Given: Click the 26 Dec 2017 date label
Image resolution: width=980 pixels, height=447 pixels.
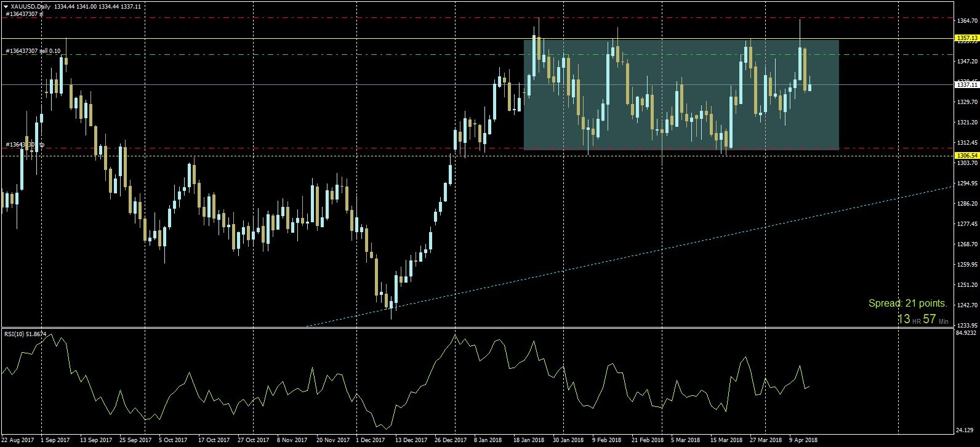Looking at the screenshot, I should pyautogui.click(x=451, y=440).
